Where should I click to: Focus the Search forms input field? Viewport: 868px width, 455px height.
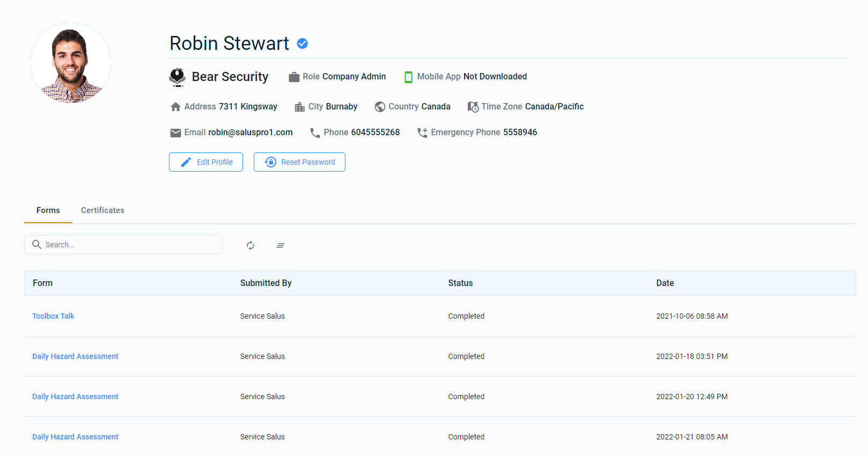point(129,245)
